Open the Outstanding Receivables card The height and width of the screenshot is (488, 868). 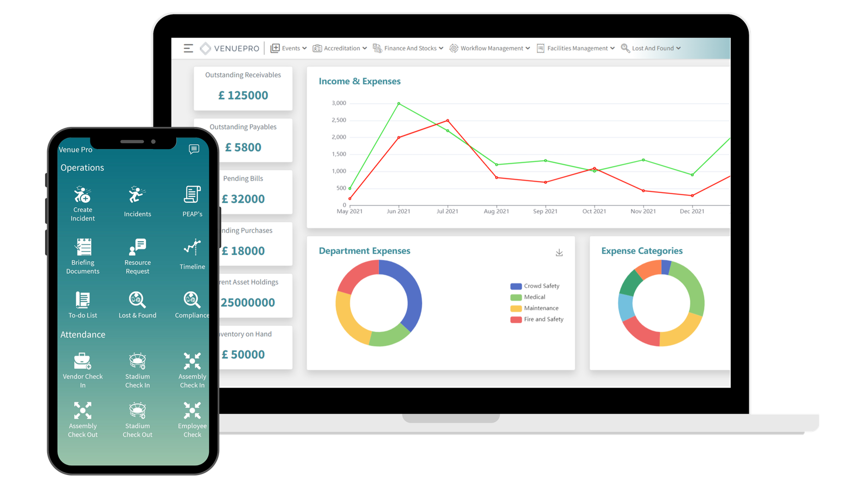point(243,88)
